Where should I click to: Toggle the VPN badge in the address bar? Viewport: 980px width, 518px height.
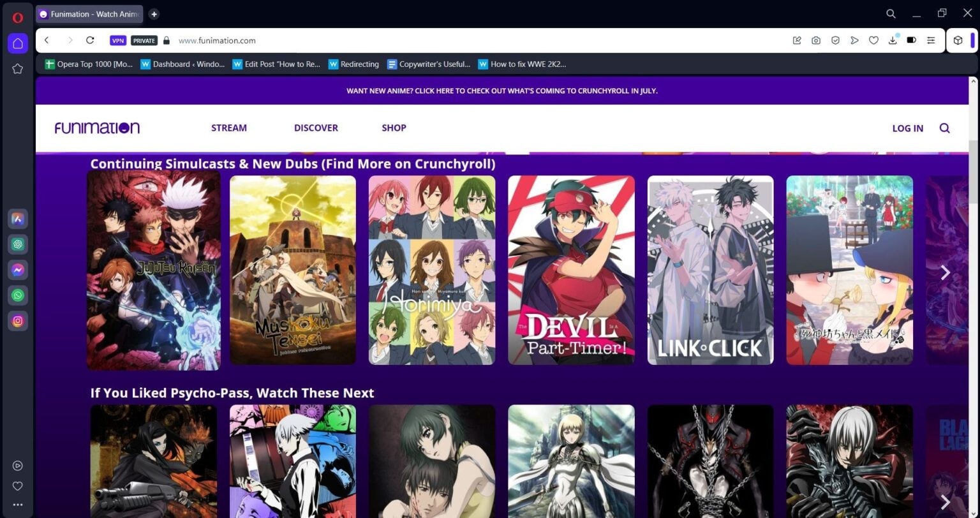click(118, 40)
